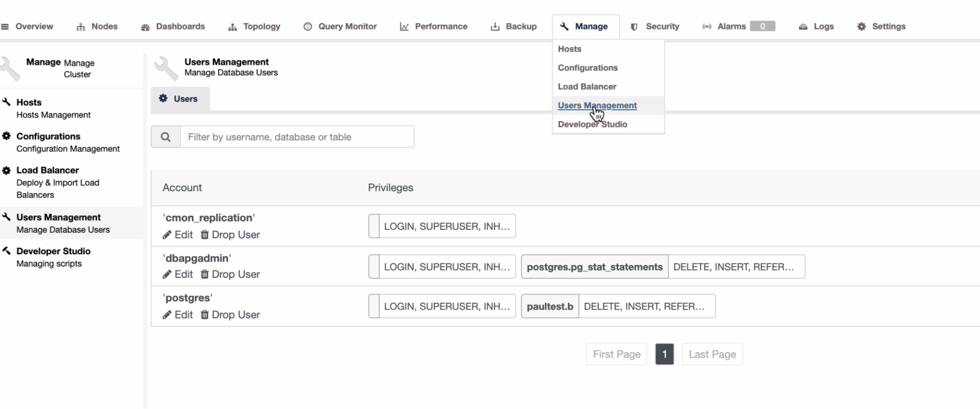Open Hosts Management in the sidebar
Screen dimensions: 980x409
[53, 108]
